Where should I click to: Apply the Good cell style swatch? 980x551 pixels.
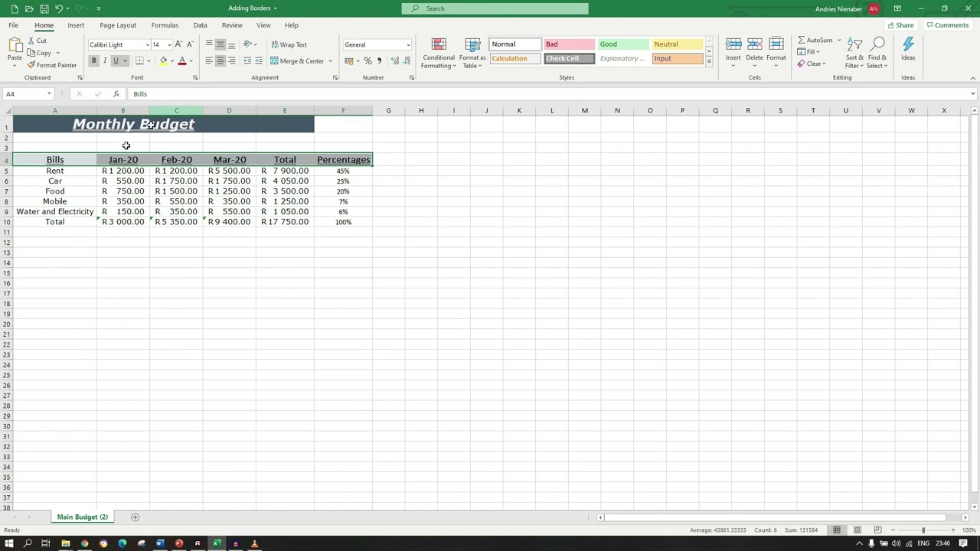pos(622,44)
